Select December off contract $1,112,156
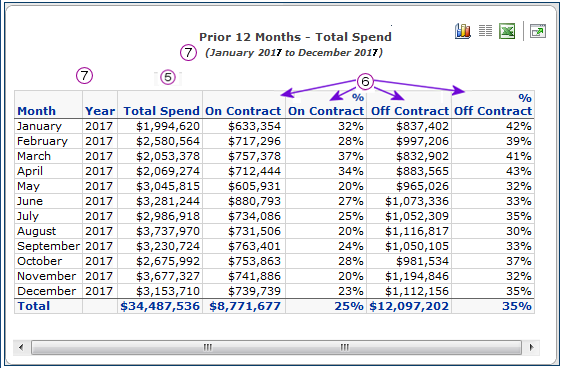The image size is (562, 368). coord(417,291)
